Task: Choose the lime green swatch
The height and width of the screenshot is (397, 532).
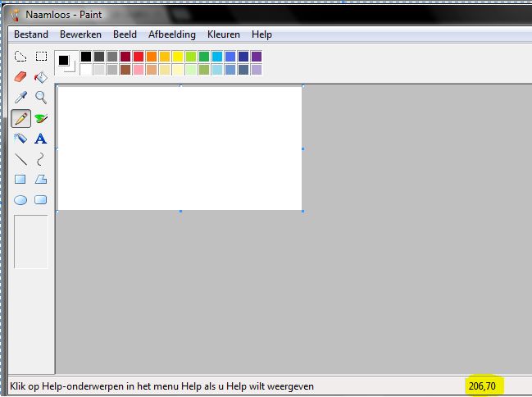Action: [191, 57]
